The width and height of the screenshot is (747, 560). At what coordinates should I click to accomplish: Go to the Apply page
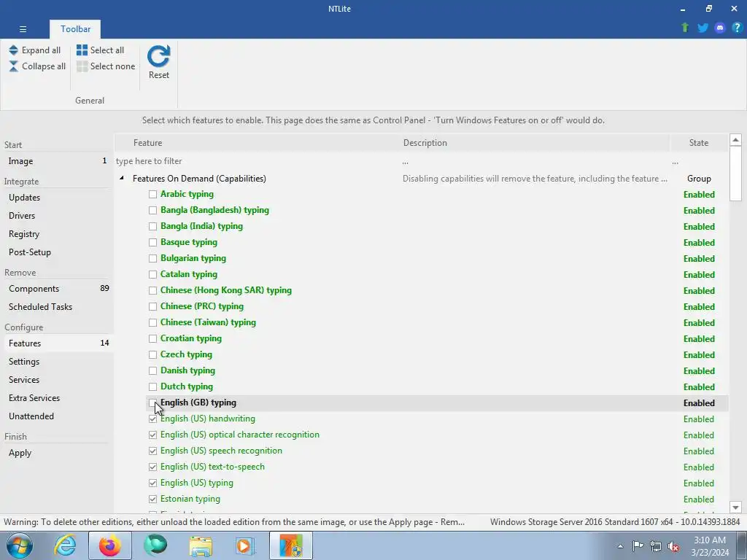click(57, 453)
